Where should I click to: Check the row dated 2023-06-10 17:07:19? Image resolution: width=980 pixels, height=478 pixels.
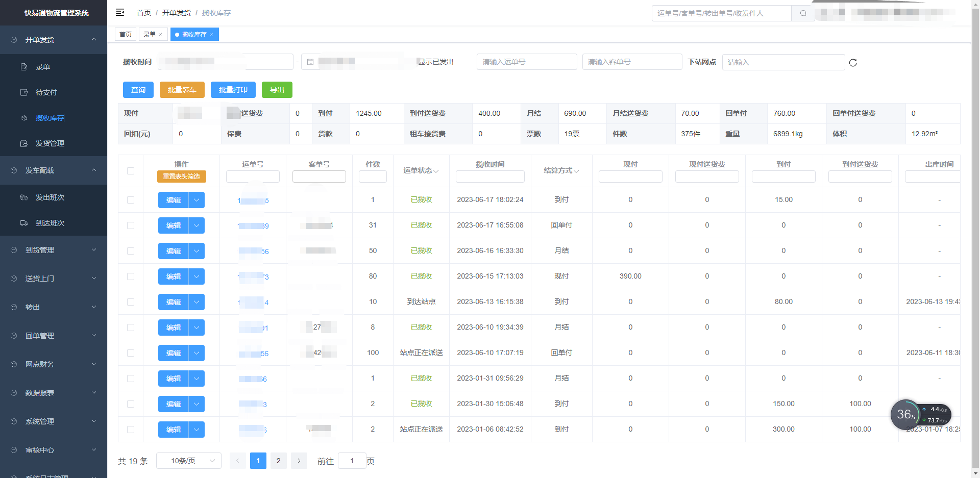[131, 353]
